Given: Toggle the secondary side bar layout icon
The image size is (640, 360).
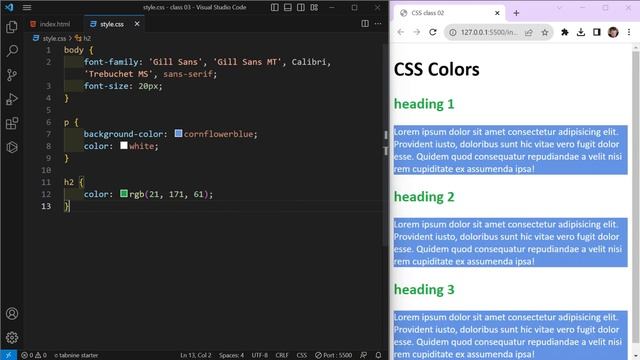Looking at the screenshot, I should (301, 7).
